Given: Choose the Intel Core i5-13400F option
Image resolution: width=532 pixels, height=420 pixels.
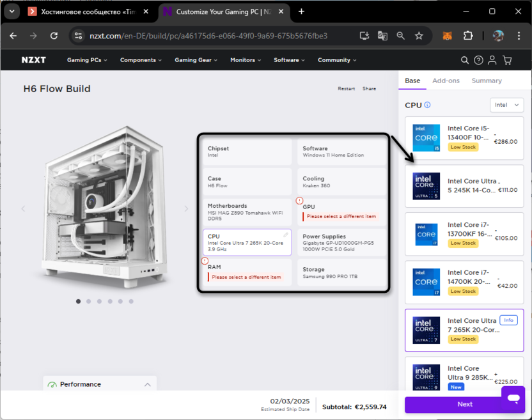Looking at the screenshot, I should point(464,137).
